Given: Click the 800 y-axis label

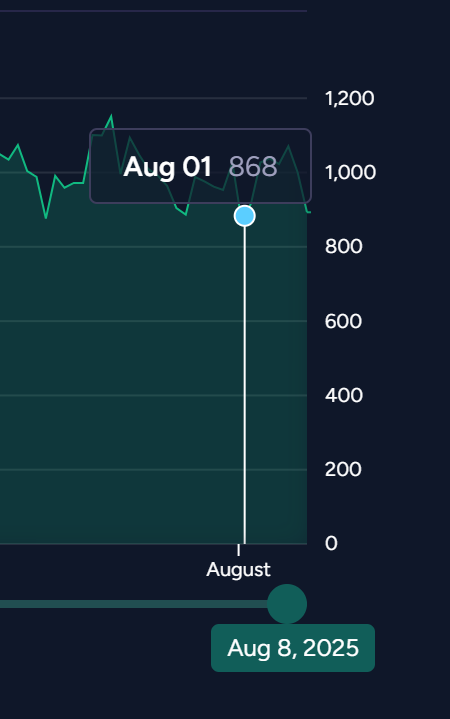Looking at the screenshot, I should [x=344, y=246].
